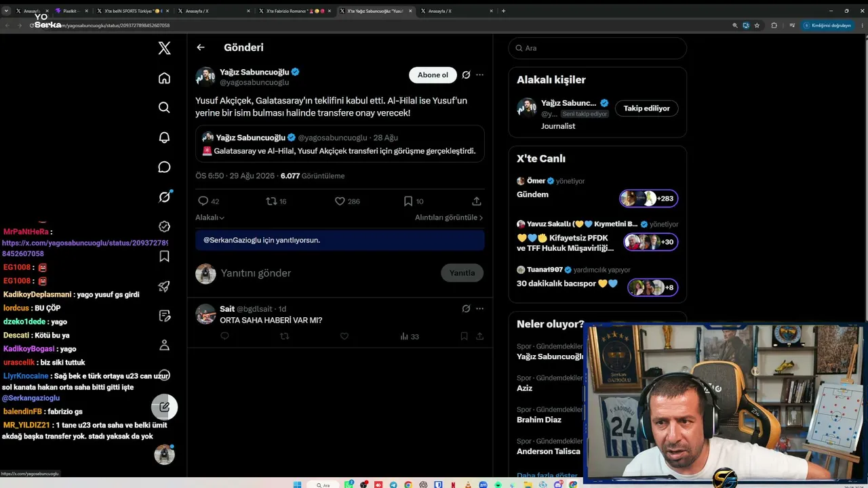
Task: Switch to the Fabrizio Romano tab
Action: click(294, 11)
